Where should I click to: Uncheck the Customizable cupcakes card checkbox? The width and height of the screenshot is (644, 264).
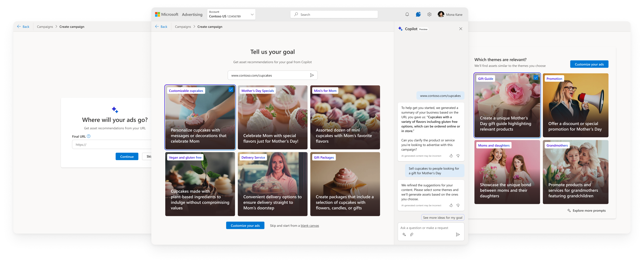(231, 90)
